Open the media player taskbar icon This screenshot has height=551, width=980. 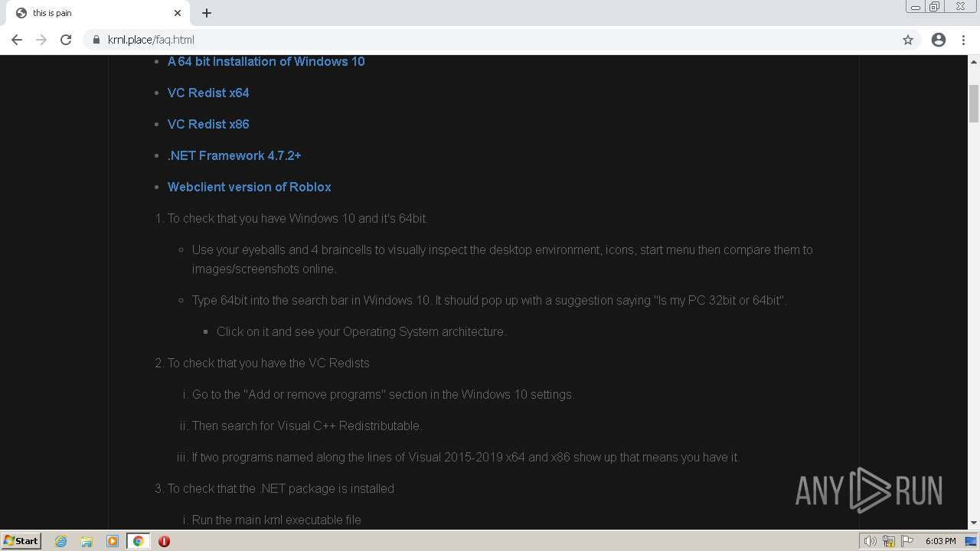113,541
